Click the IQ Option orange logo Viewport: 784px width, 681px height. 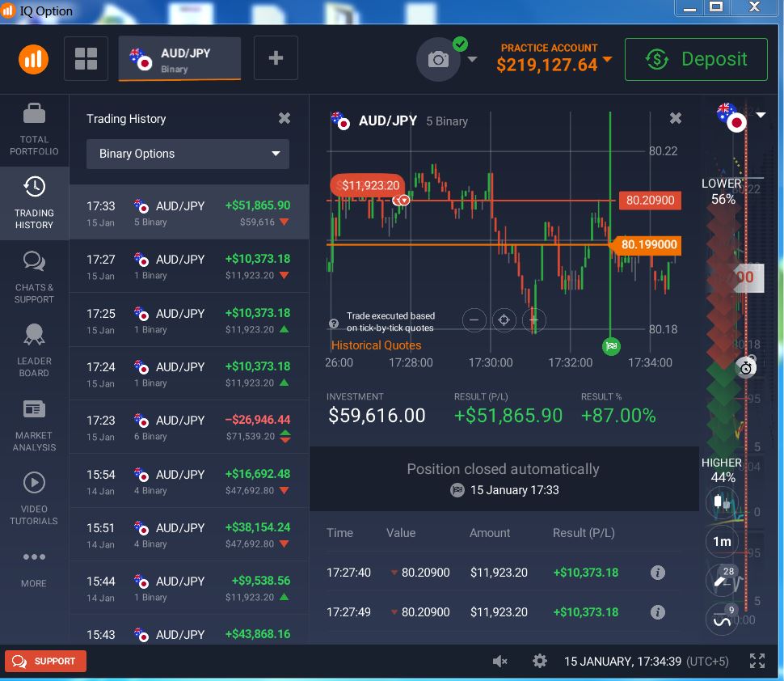click(33, 59)
